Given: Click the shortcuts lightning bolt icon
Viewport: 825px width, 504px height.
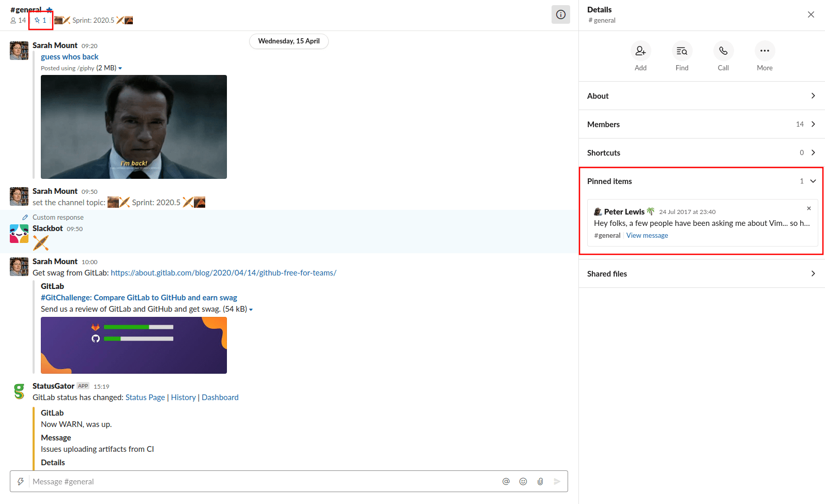Looking at the screenshot, I should [21, 481].
